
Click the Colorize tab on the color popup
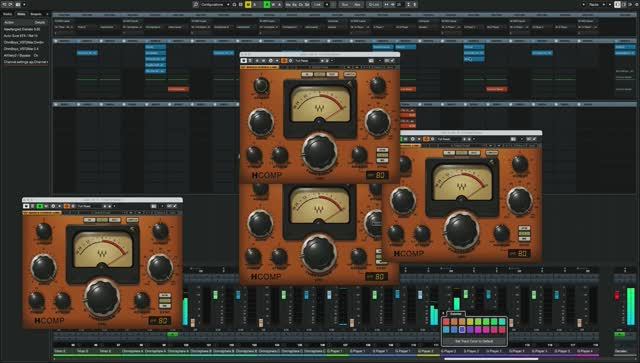[456, 314]
